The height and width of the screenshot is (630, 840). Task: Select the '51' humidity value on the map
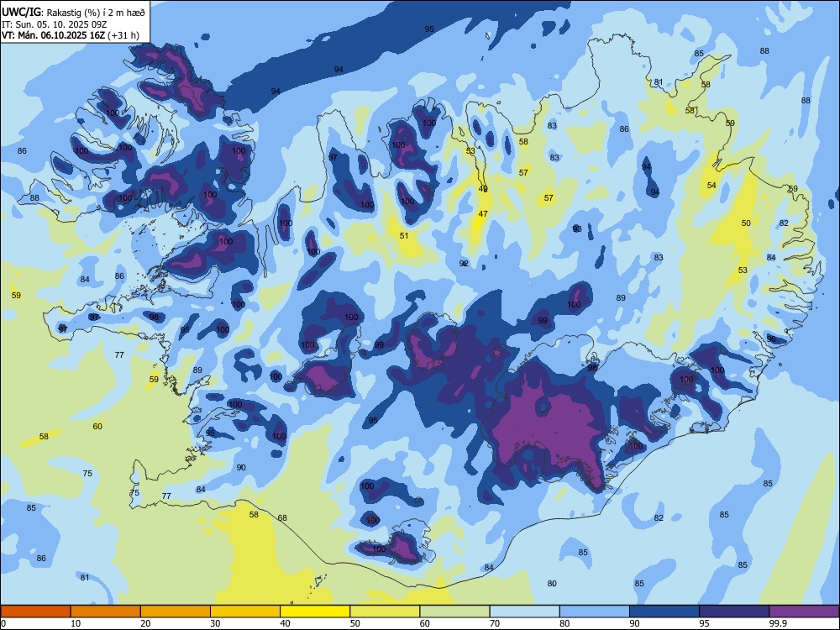click(404, 236)
